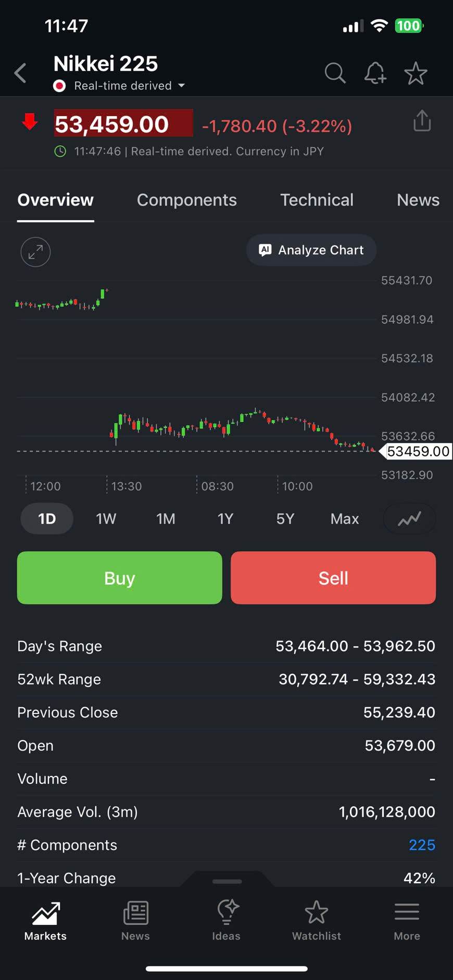Open the Ideas lightbulb section

coord(226,920)
